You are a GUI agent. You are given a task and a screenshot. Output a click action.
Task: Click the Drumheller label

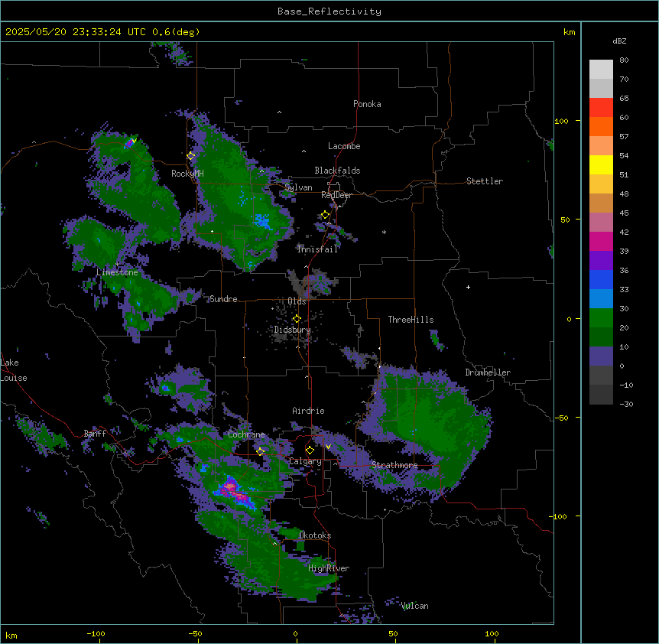click(488, 372)
